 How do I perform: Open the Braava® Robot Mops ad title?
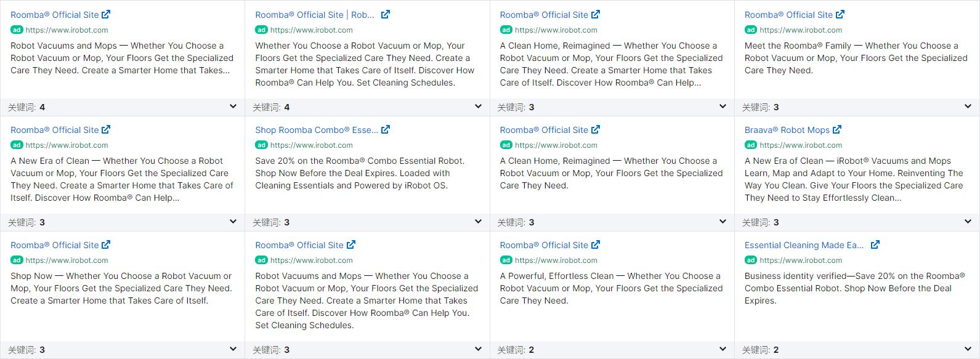787,130
